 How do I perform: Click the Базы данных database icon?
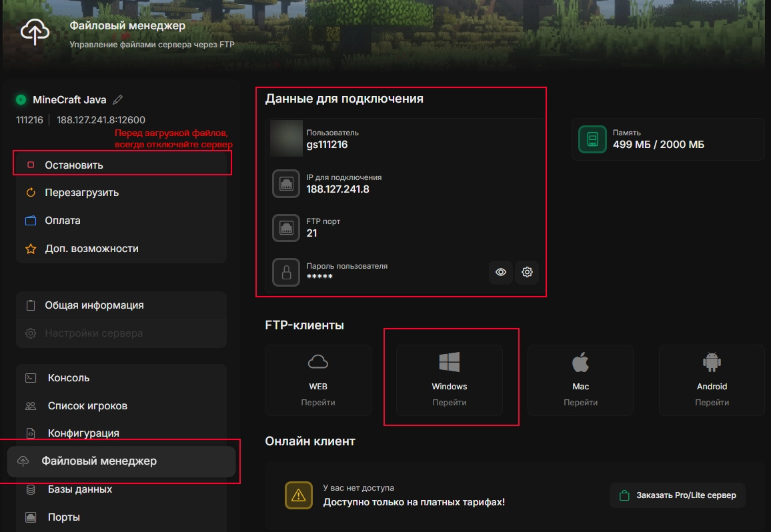tap(29, 489)
